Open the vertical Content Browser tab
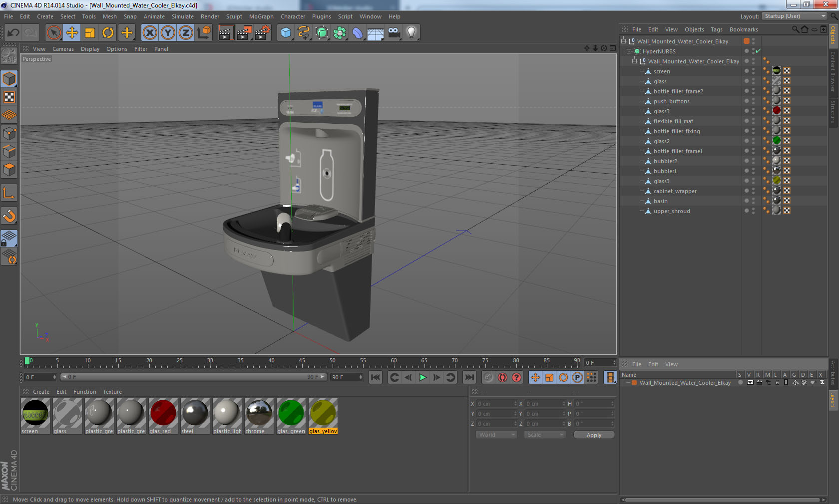Image resolution: width=839 pixels, height=504 pixels. 833,71
